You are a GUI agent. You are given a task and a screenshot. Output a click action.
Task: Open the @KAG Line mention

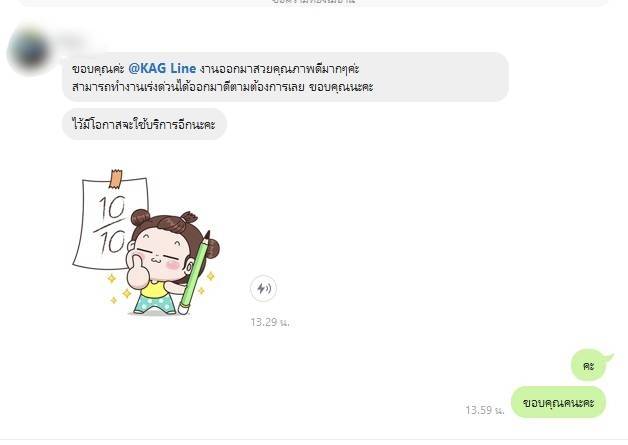(162, 68)
